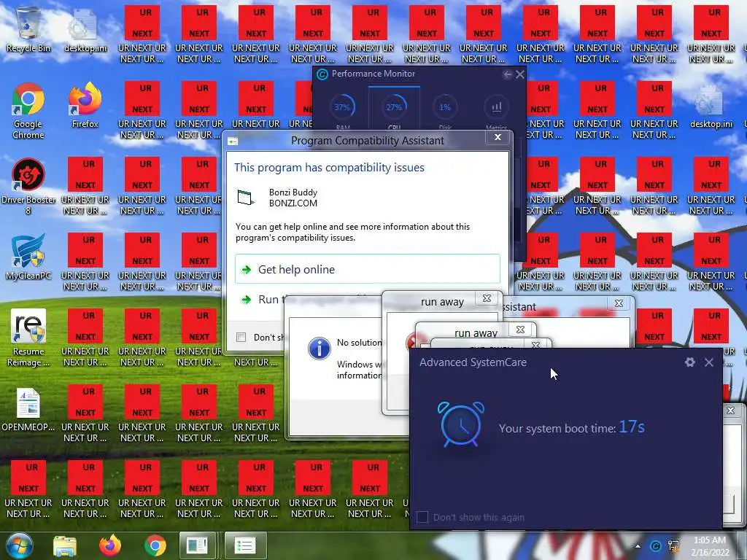Select desktop.ini icon beside Recycle Bin
This screenshot has height=560, width=747.
pyautogui.click(x=85, y=29)
